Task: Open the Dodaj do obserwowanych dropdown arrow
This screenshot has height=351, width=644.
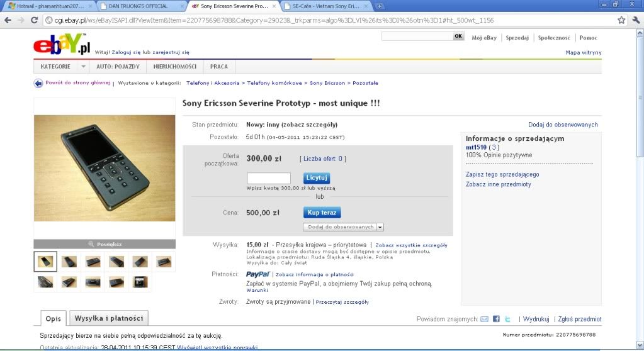Action: click(380, 227)
